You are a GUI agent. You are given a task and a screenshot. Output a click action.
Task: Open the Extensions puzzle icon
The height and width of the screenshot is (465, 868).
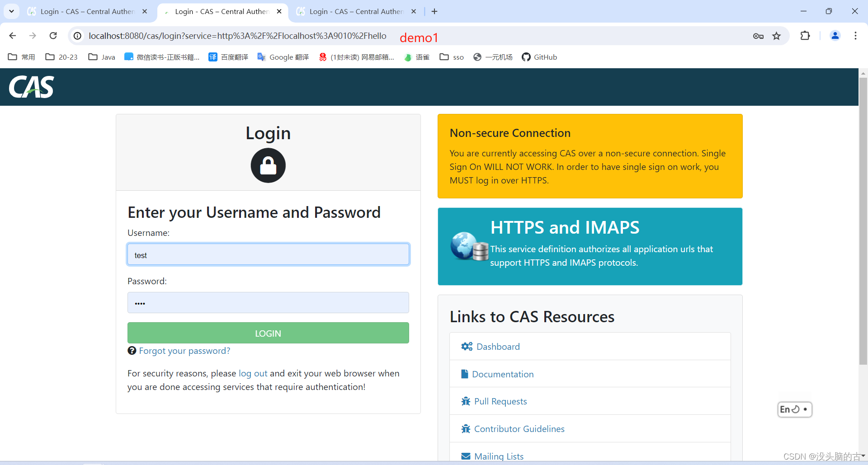point(805,36)
